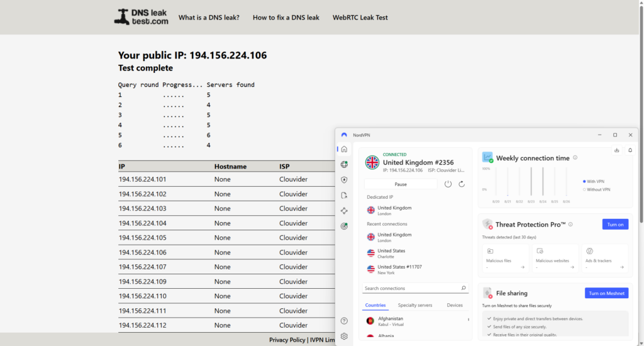
Task: Open the Meshnet sidebar icon
Action: click(x=344, y=211)
